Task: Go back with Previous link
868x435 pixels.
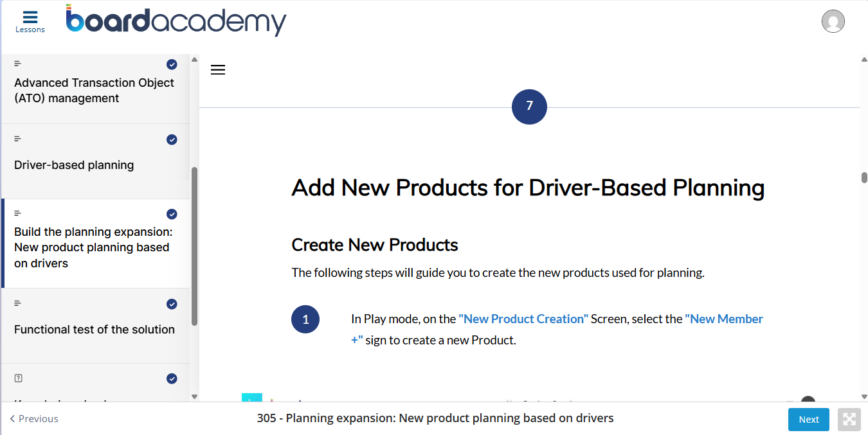Action: point(34,419)
